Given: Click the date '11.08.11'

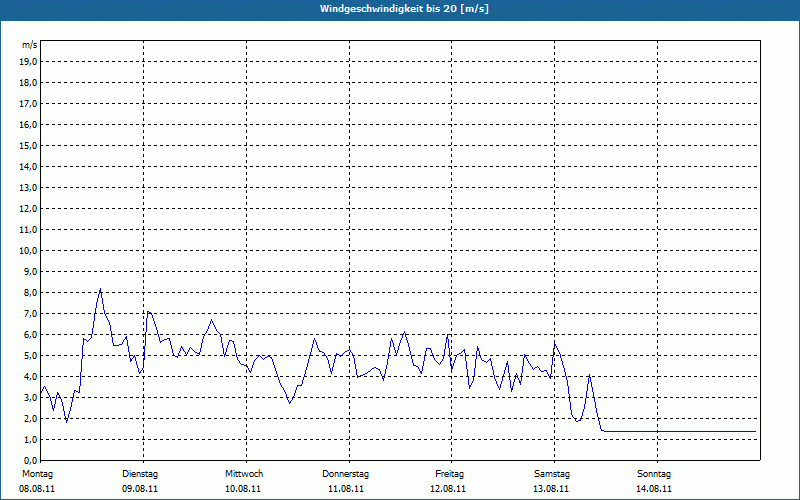Looking at the screenshot, I should [x=346, y=489].
